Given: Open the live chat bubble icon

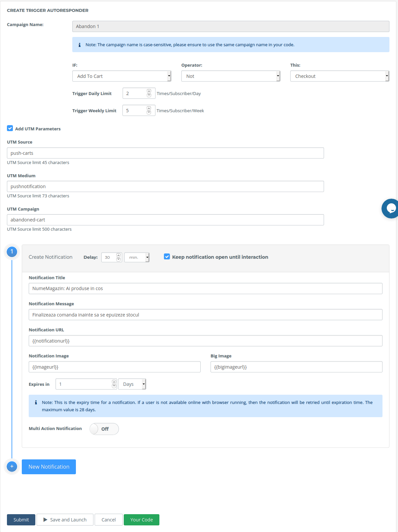Looking at the screenshot, I should coord(391,209).
